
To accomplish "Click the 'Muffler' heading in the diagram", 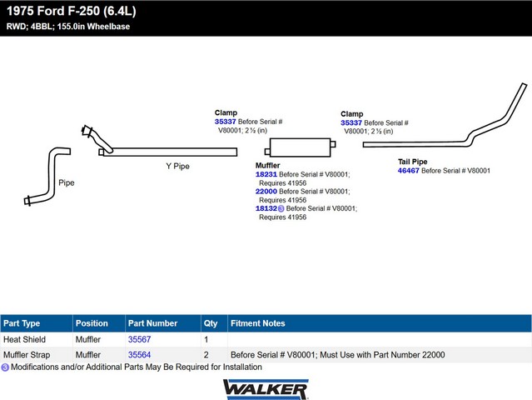I will (x=268, y=165).
